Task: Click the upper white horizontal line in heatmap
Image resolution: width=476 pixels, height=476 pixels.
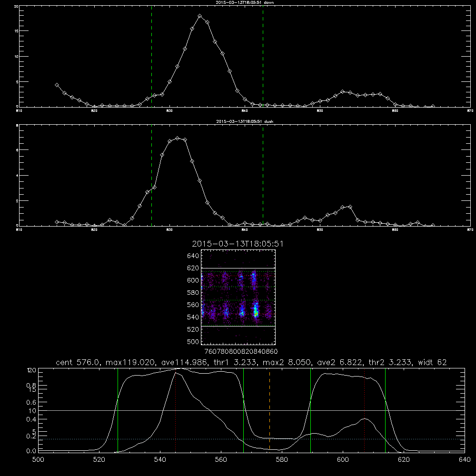Action: pyautogui.click(x=238, y=268)
